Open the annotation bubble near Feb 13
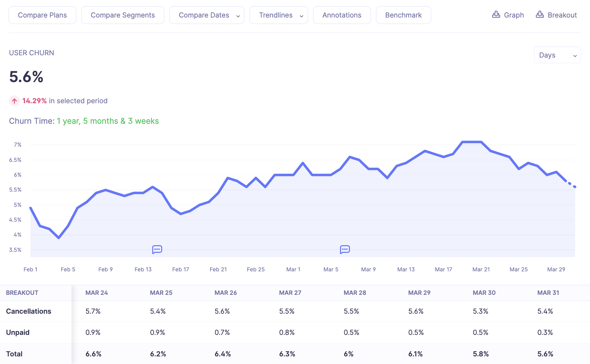Viewport: 590px width, 364px height. 157,249
